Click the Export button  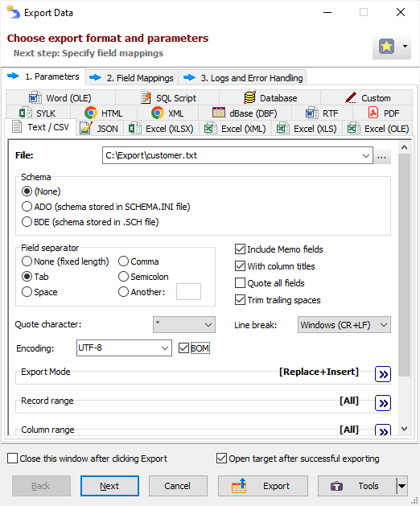pos(263,486)
